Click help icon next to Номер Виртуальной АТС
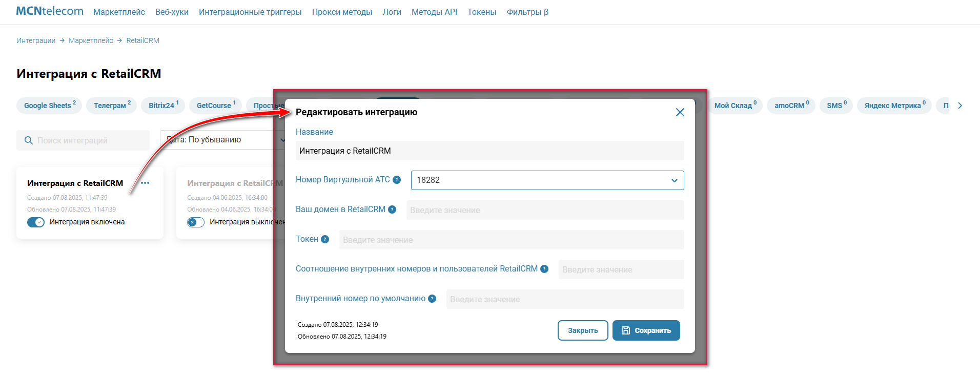This screenshot has height=377, width=980. pyautogui.click(x=397, y=180)
